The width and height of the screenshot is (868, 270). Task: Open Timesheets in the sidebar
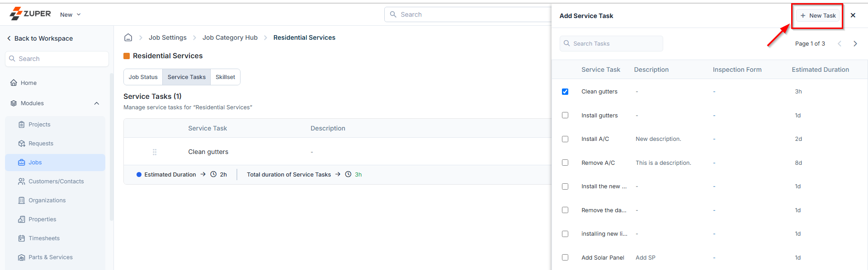click(x=55, y=238)
